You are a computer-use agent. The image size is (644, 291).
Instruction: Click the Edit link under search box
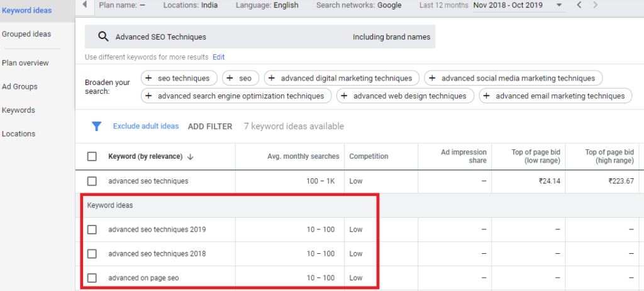tap(218, 57)
